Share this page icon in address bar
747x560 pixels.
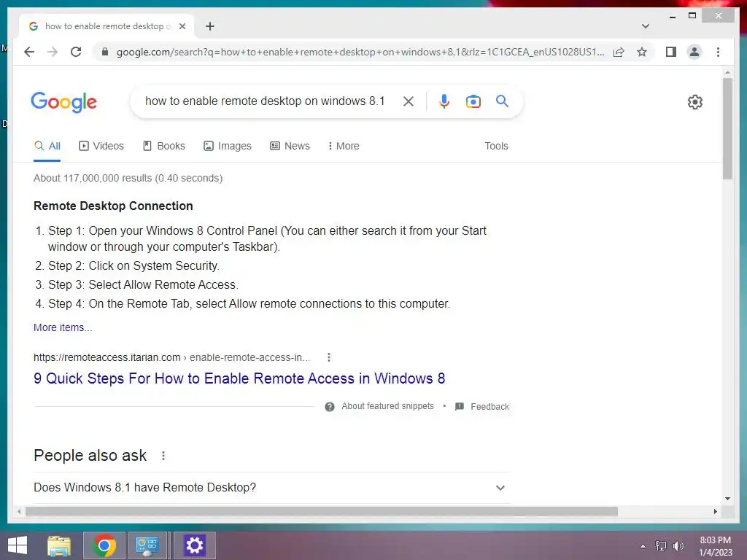[x=619, y=52]
